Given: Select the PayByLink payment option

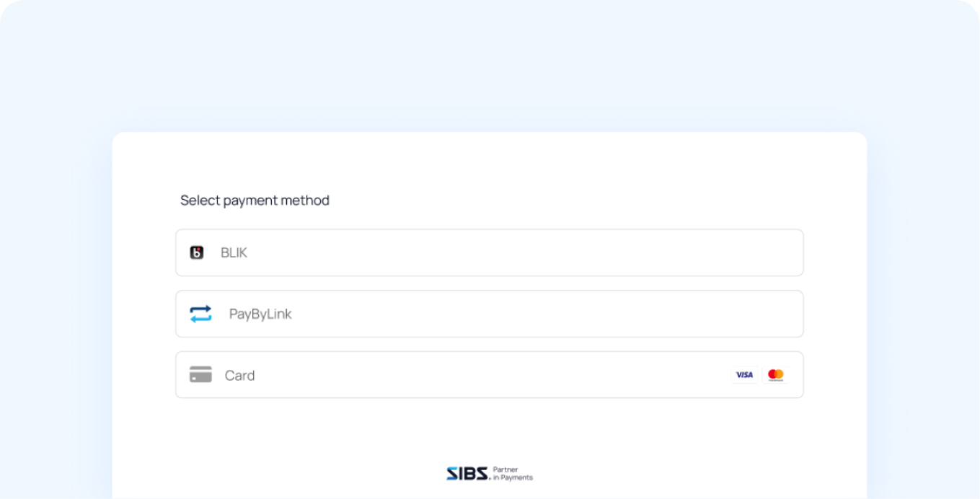Looking at the screenshot, I should pos(489,314).
